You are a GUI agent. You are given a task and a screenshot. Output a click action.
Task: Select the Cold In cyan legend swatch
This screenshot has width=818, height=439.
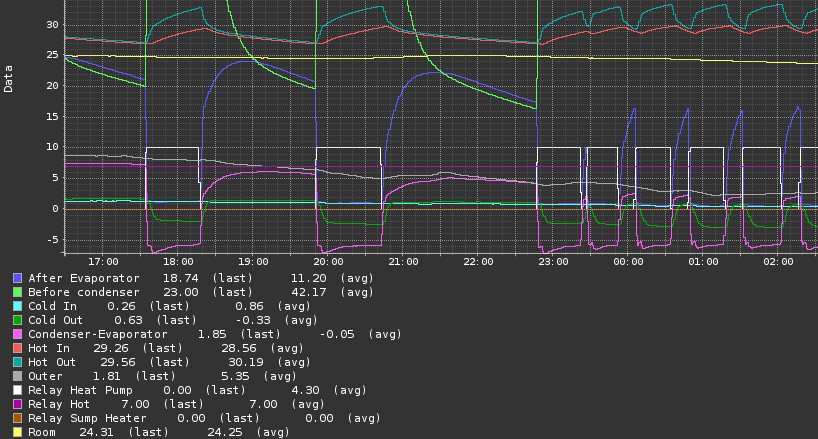click(x=17, y=306)
